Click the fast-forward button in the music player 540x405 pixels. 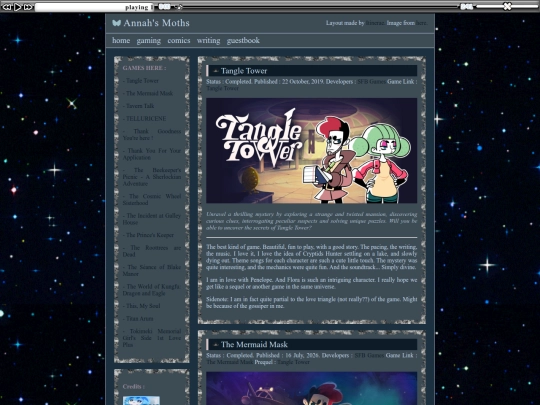point(28,7)
